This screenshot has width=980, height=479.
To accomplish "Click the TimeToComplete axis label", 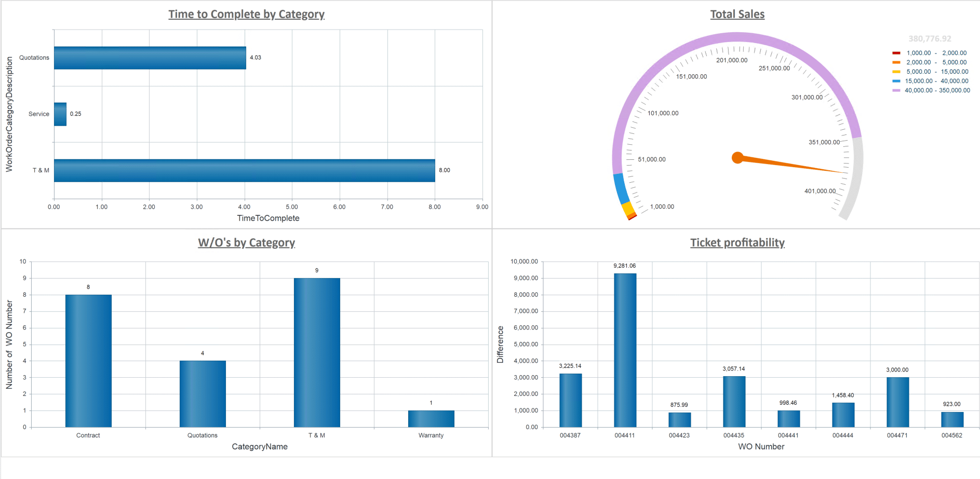I will click(x=268, y=218).
